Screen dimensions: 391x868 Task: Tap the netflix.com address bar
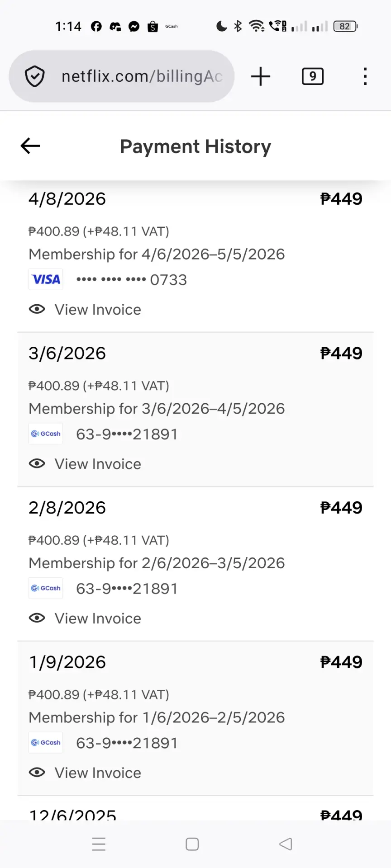pos(121,76)
